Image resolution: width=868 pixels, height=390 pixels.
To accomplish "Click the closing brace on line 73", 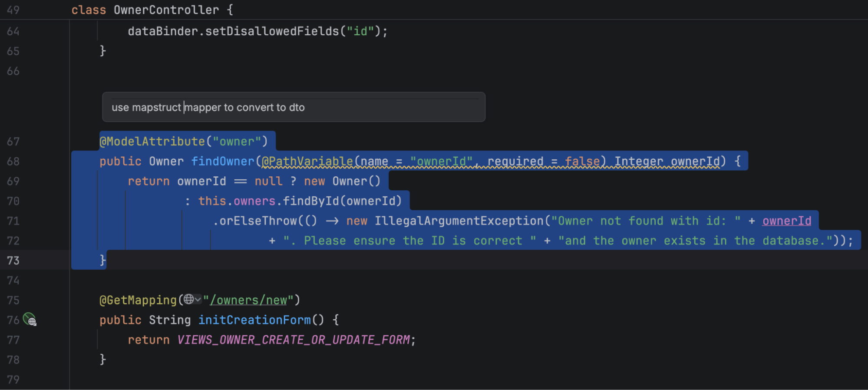I will tap(103, 261).
